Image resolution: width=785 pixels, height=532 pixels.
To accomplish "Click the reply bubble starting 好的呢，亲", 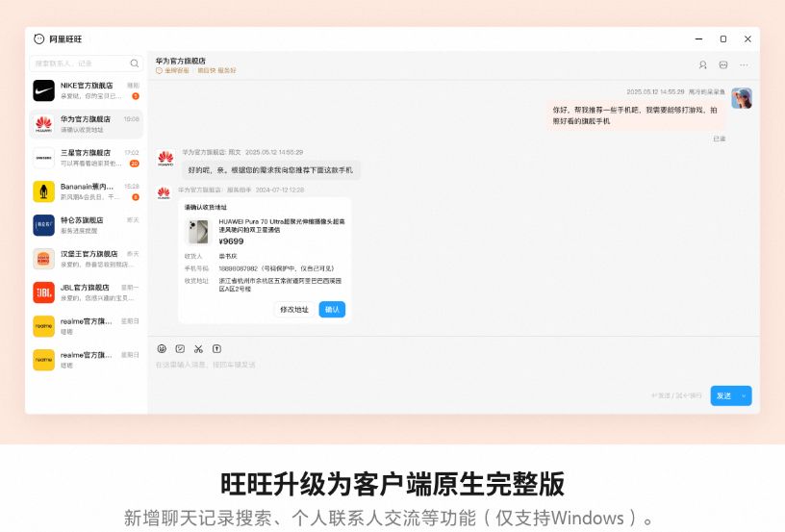I will tap(270, 170).
